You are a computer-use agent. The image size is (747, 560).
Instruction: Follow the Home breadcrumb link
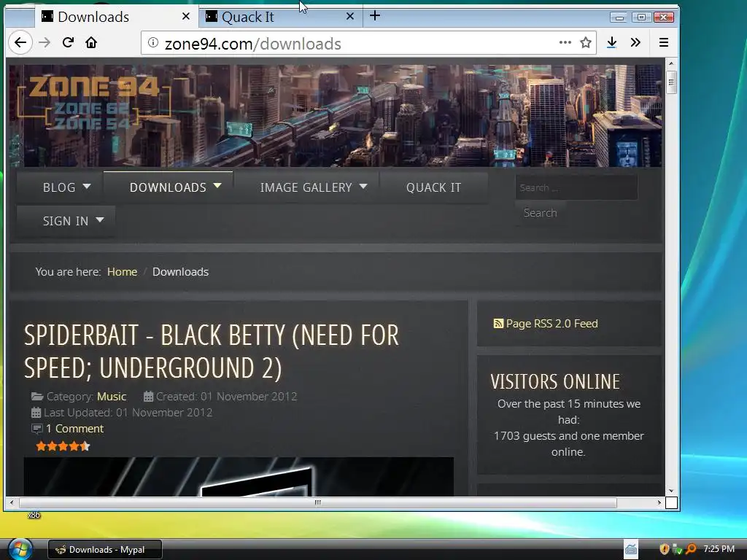pyautogui.click(x=122, y=272)
